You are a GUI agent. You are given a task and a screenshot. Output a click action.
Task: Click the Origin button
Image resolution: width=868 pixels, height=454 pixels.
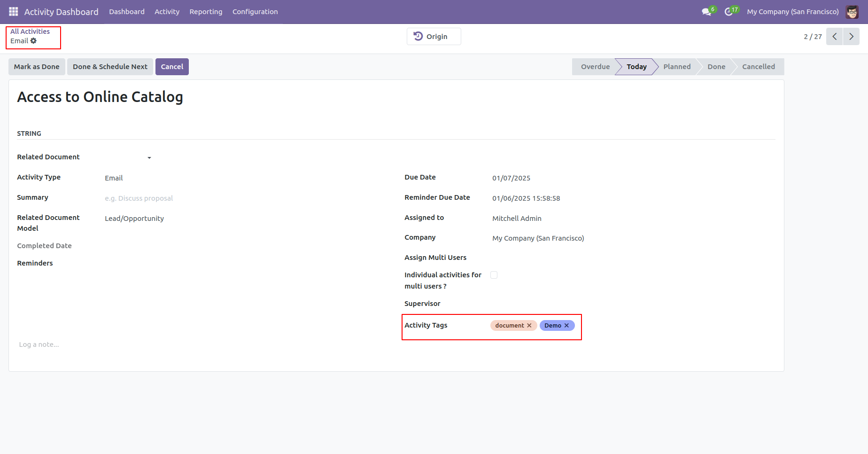pyautogui.click(x=434, y=37)
